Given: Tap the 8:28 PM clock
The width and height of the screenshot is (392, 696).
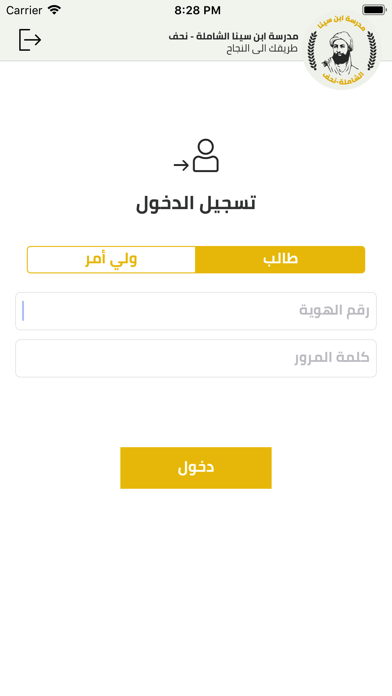Looking at the screenshot, I should (197, 10).
